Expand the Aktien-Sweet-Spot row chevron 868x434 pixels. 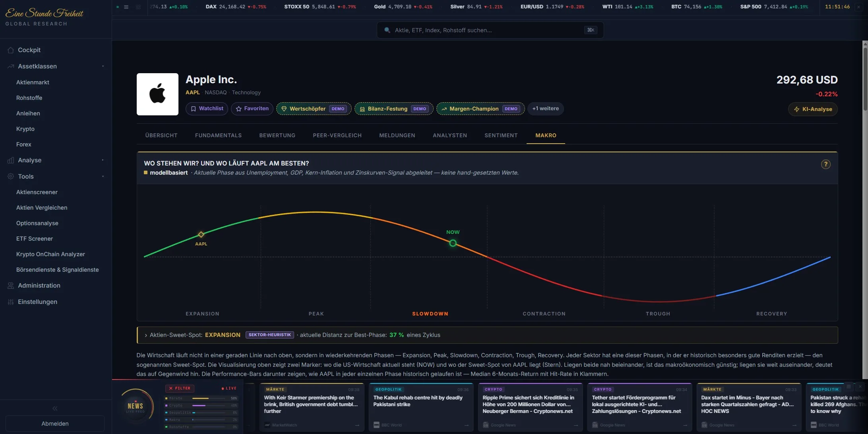click(146, 335)
